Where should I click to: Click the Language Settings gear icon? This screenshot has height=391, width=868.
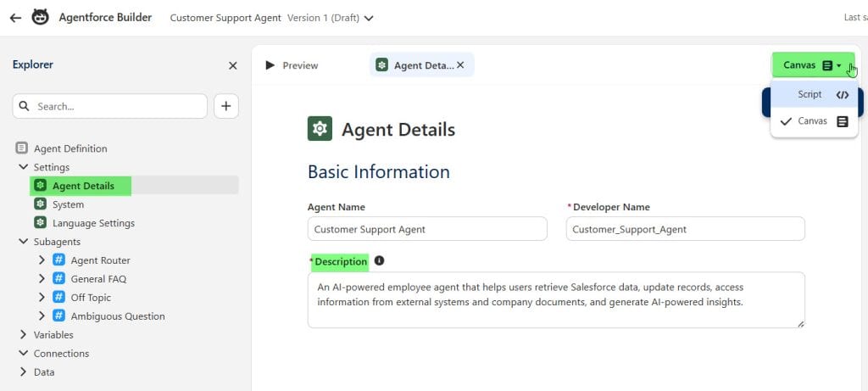coord(40,222)
